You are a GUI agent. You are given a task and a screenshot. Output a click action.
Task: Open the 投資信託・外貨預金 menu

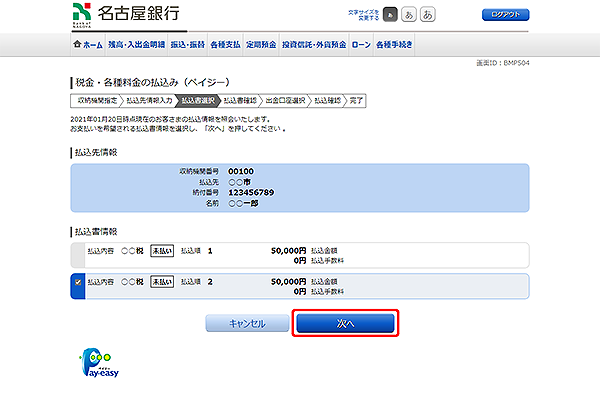[314, 45]
